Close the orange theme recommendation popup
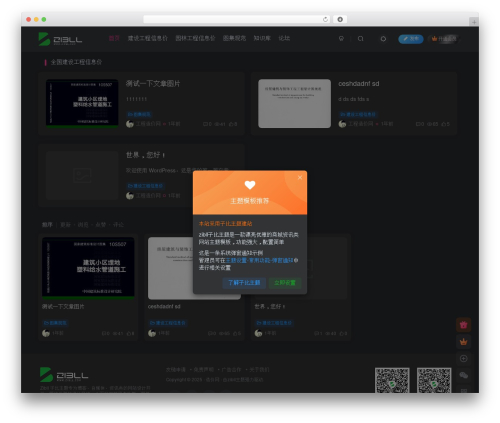 [x=300, y=178]
